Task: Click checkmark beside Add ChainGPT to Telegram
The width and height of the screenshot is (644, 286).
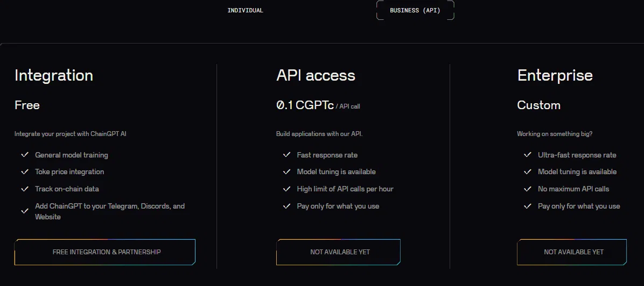Action: pos(25,211)
